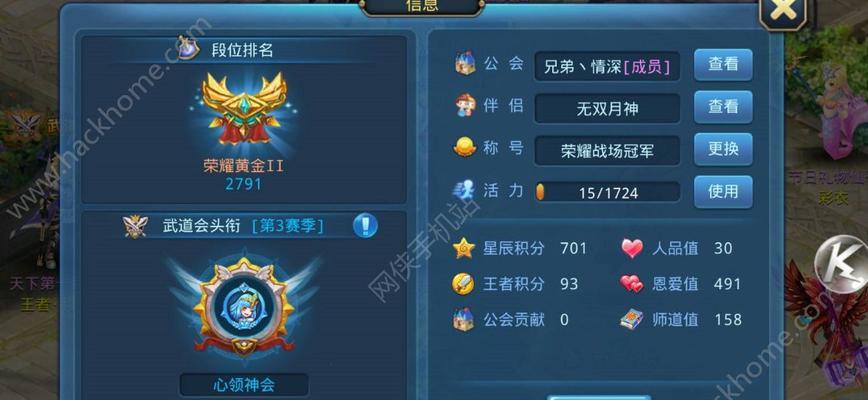Click the 更换 button to change title

pos(723,149)
